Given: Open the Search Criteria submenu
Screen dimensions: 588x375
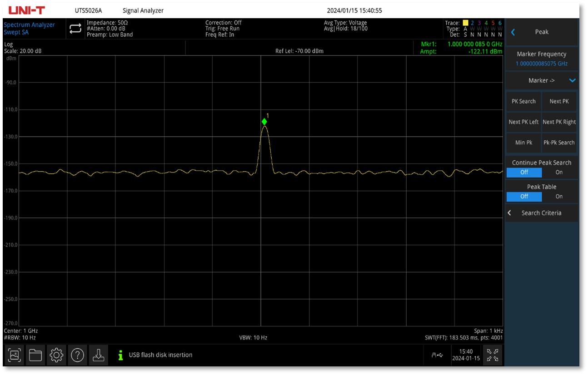Looking at the screenshot, I should tap(542, 213).
